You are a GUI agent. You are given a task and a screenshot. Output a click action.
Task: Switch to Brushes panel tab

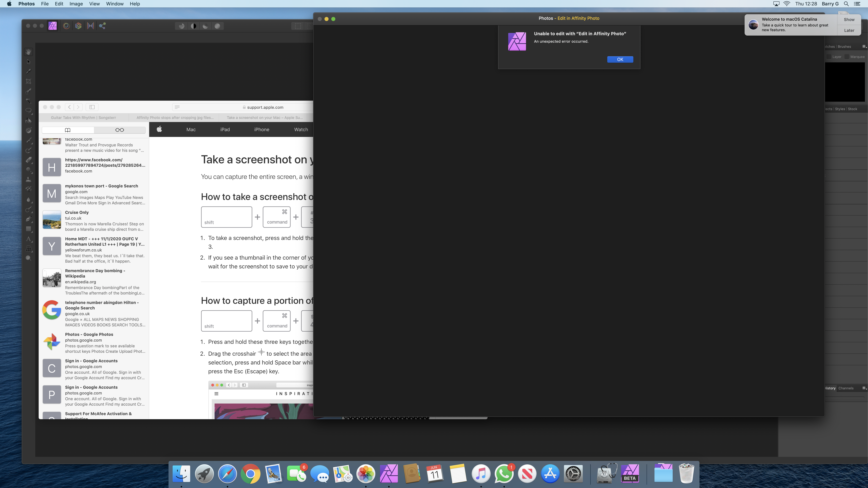(844, 46)
